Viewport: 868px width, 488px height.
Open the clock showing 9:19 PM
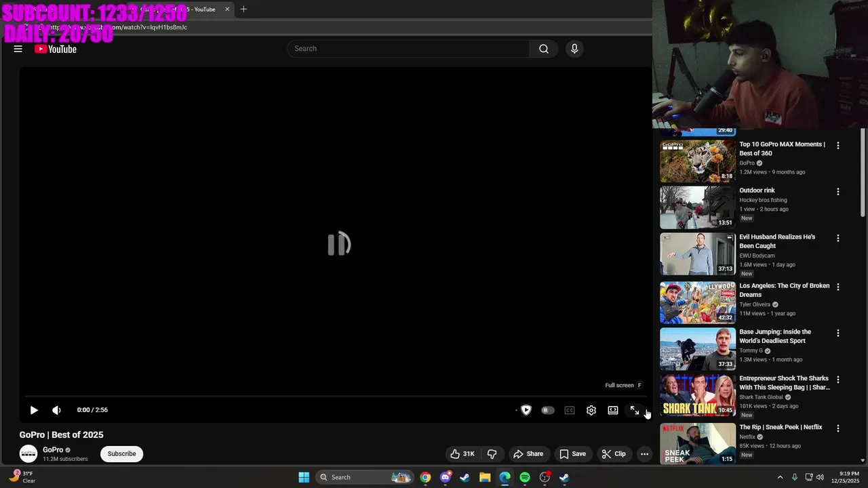pyautogui.click(x=845, y=477)
